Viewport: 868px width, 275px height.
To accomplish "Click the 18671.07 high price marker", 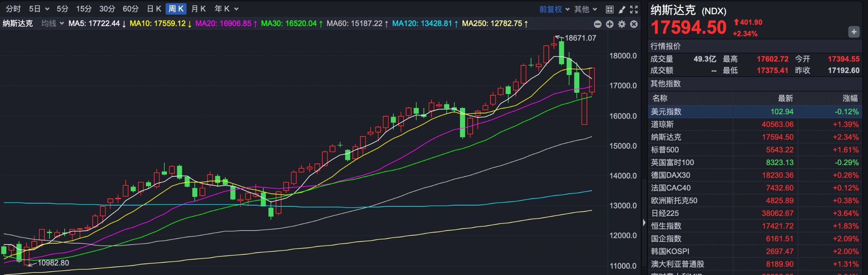I will [580, 38].
